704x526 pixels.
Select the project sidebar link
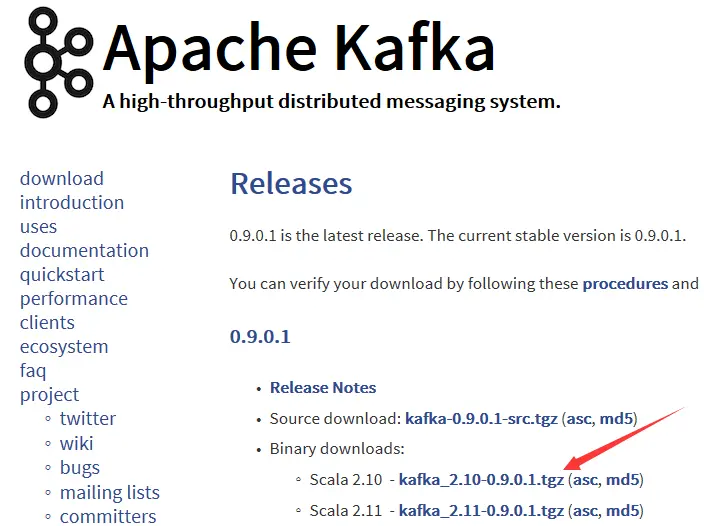click(49, 395)
